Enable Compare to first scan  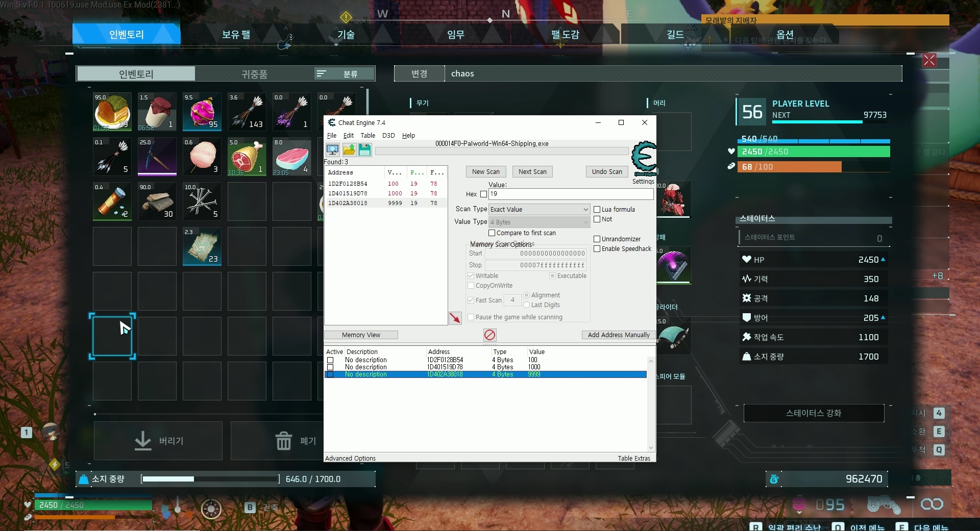coord(492,233)
